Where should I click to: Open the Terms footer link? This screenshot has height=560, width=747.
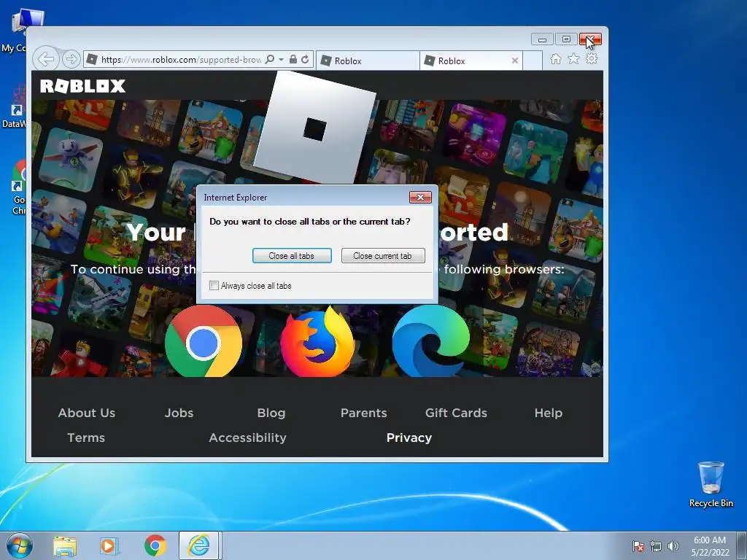(x=86, y=437)
